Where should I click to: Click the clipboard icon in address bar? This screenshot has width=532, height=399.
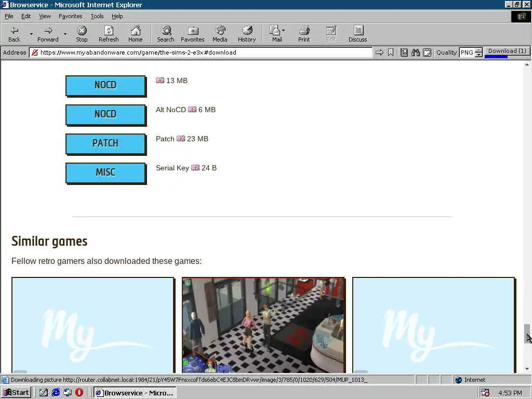coord(427,52)
